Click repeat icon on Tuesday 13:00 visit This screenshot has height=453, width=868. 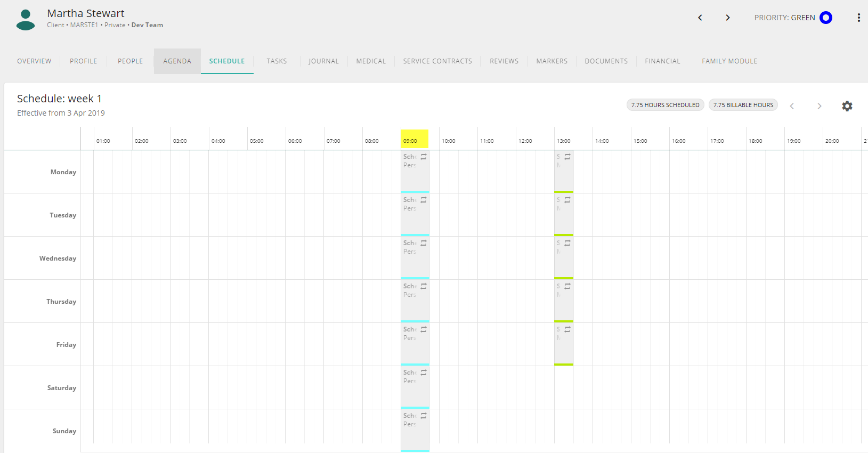pyautogui.click(x=567, y=200)
